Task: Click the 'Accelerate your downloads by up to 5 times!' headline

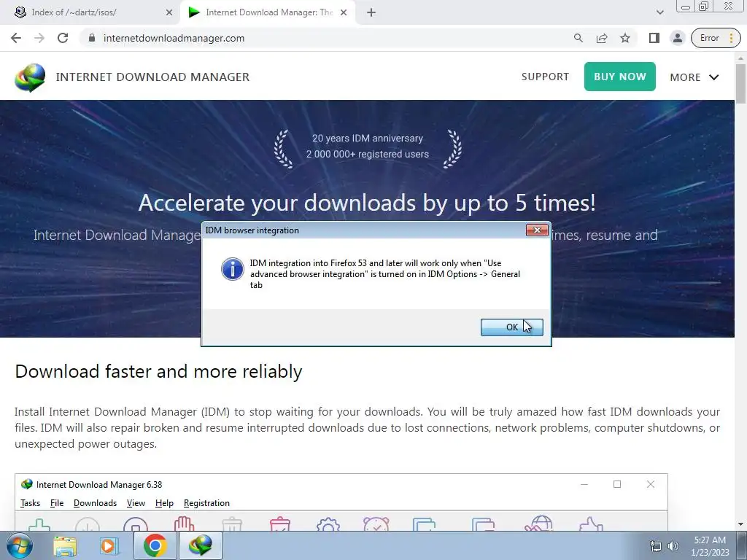Action: (x=368, y=203)
